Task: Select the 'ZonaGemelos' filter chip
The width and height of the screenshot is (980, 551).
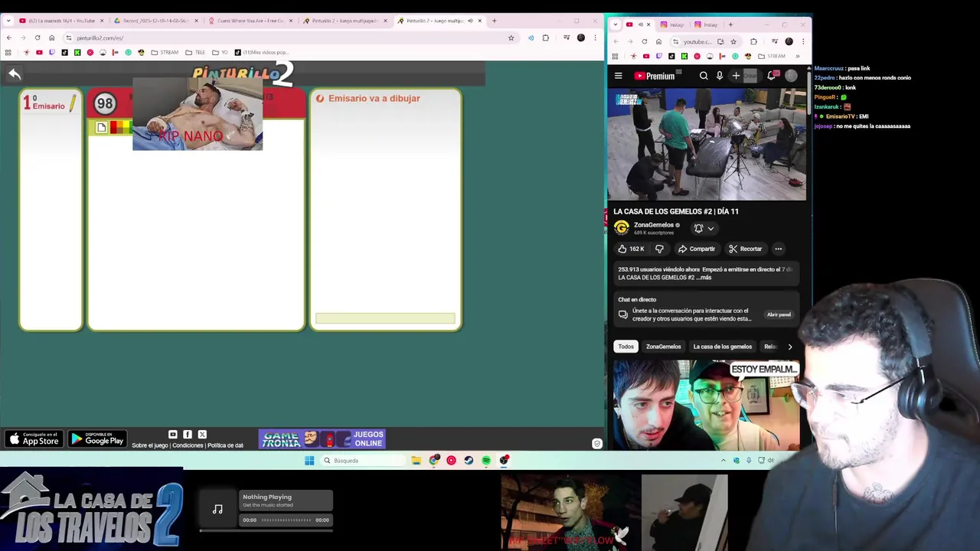Action: coord(663,347)
